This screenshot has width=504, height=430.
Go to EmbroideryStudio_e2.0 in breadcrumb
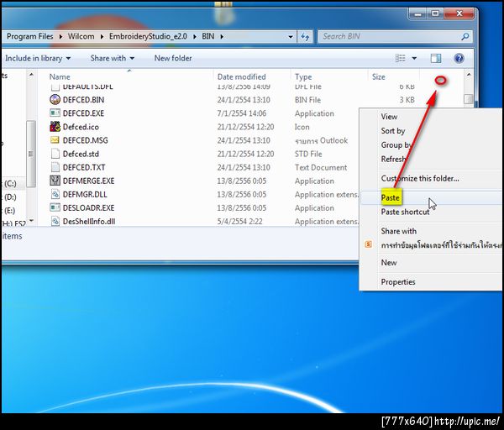point(148,37)
